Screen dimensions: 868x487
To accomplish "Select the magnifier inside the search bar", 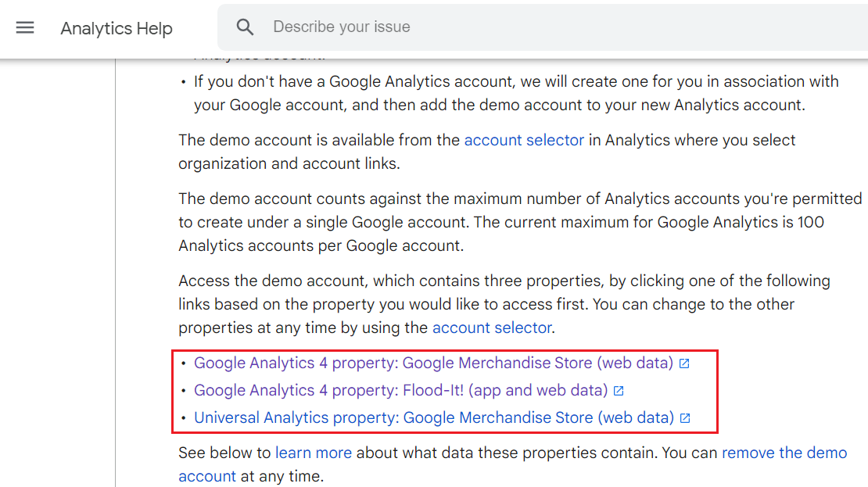I will point(245,27).
